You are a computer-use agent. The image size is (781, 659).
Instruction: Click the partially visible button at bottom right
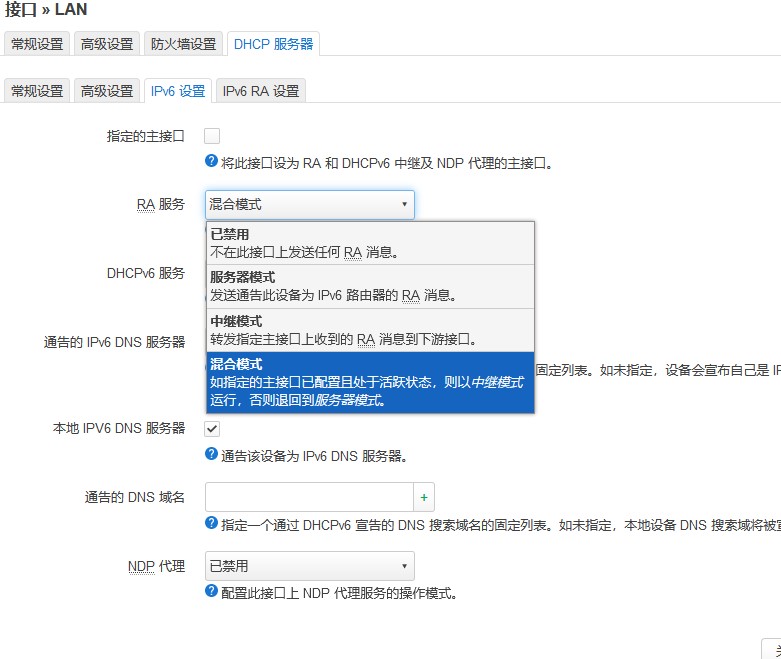click(x=771, y=649)
